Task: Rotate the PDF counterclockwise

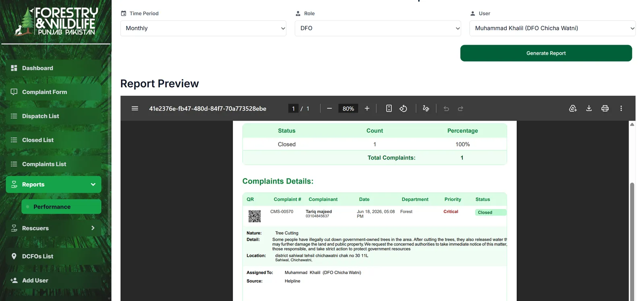Action: click(403, 109)
